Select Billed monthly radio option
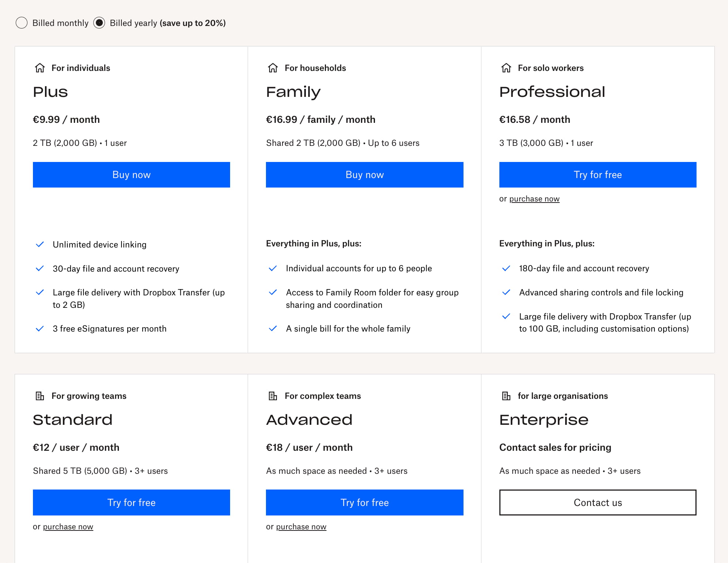Image resolution: width=728 pixels, height=563 pixels. 22,23
